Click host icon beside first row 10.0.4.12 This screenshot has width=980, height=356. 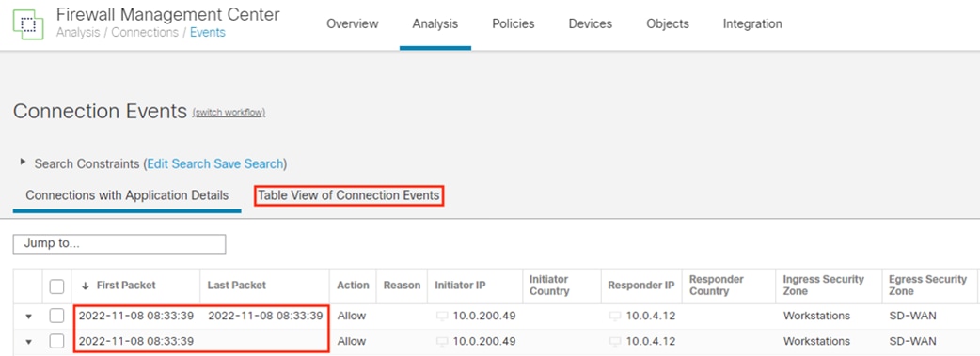pos(615,316)
